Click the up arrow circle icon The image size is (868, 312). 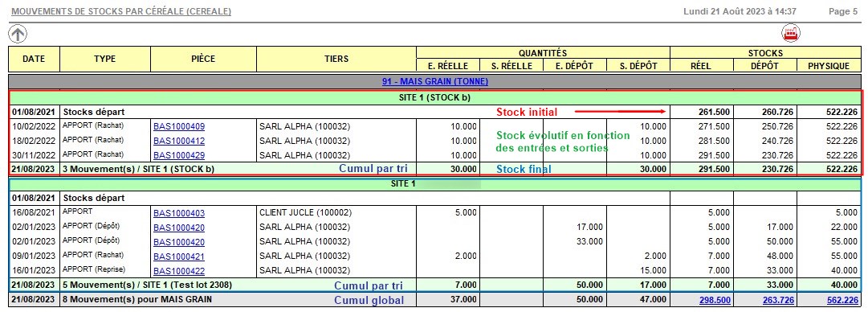pyautogui.click(x=18, y=35)
